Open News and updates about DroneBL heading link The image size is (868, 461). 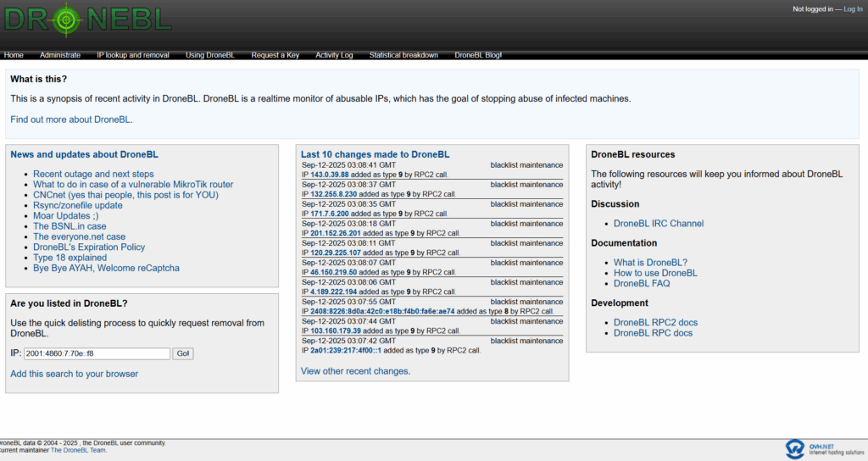pos(84,154)
